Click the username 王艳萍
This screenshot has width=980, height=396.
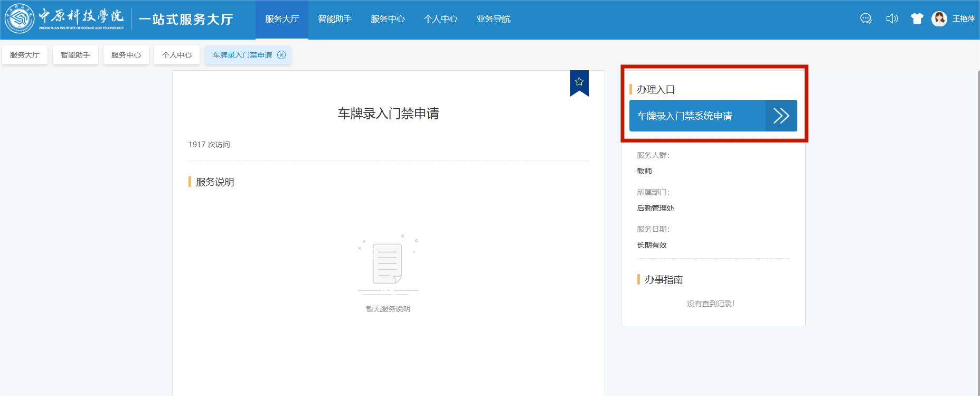click(963, 19)
